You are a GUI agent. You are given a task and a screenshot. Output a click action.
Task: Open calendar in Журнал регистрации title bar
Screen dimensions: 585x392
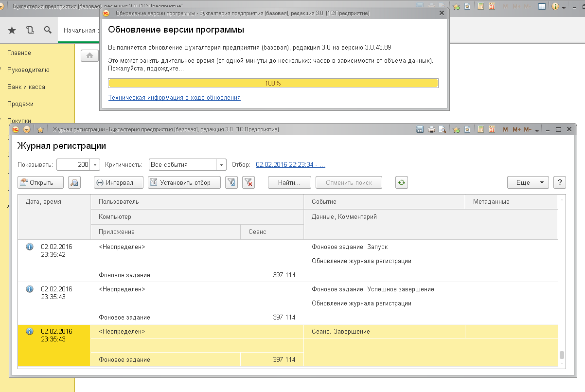click(x=492, y=130)
